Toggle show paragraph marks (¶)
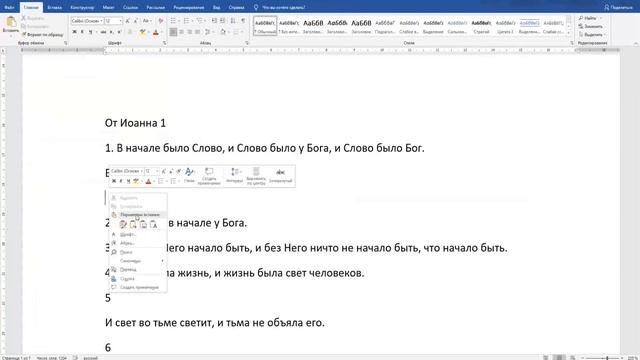The image size is (640, 360). click(x=243, y=21)
